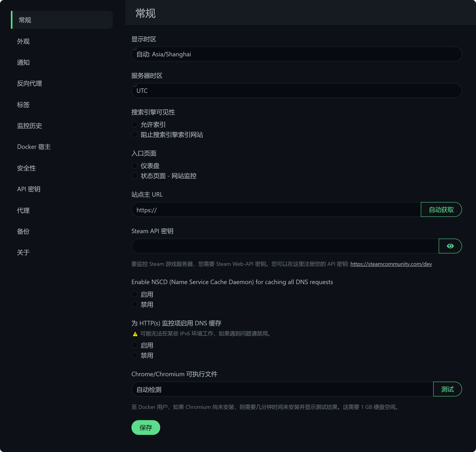Choose block search engines indexing option

[x=135, y=135]
